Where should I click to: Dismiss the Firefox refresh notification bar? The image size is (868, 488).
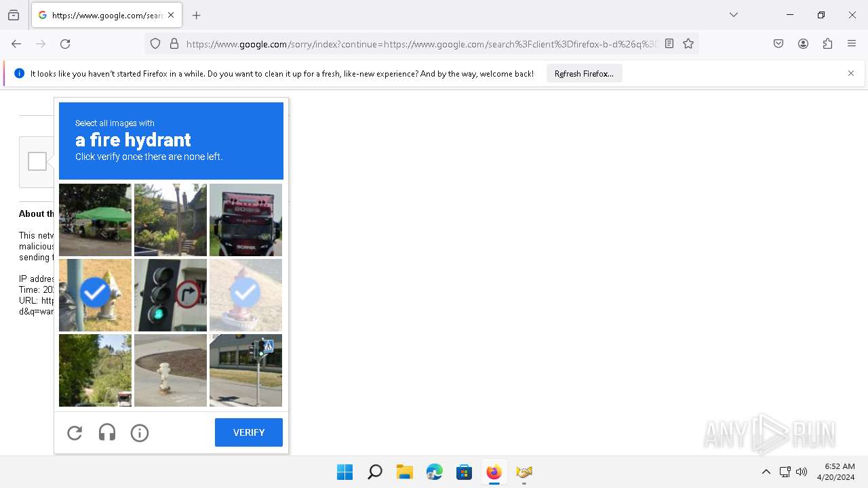tap(851, 73)
